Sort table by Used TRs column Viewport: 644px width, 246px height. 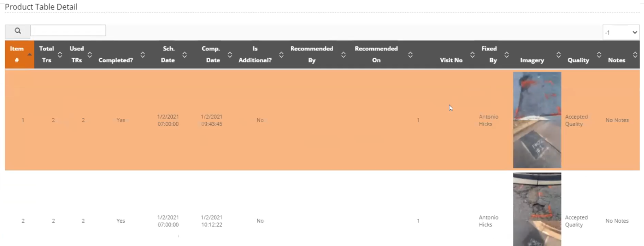(x=79, y=54)
